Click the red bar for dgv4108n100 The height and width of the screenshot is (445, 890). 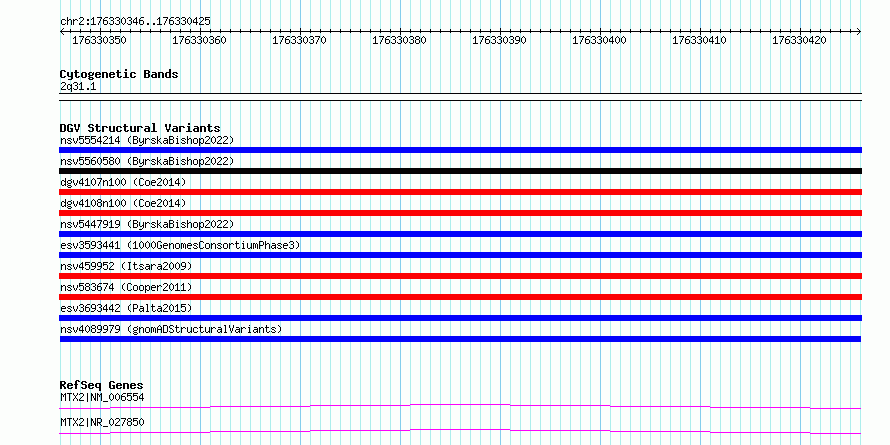pos(460,213)
